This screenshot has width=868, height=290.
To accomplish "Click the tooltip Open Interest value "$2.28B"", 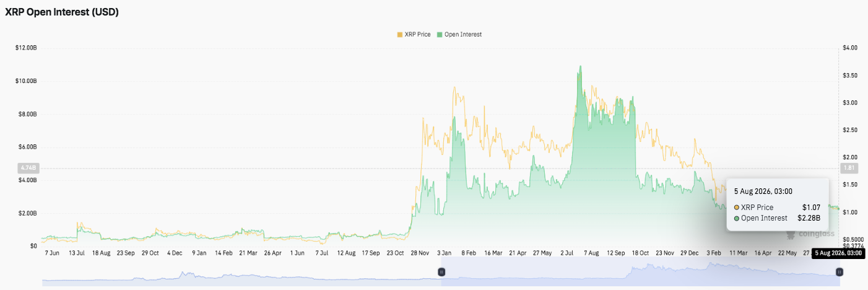I will (x=809, y=218).
